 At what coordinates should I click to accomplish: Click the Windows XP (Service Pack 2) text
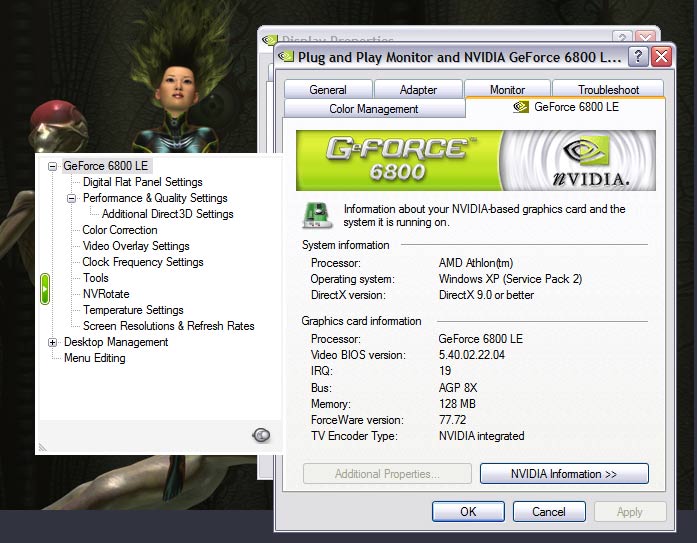[x=510, y=279]
